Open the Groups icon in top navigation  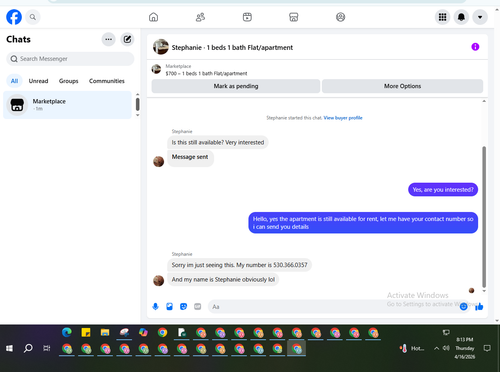click(340, 17)
